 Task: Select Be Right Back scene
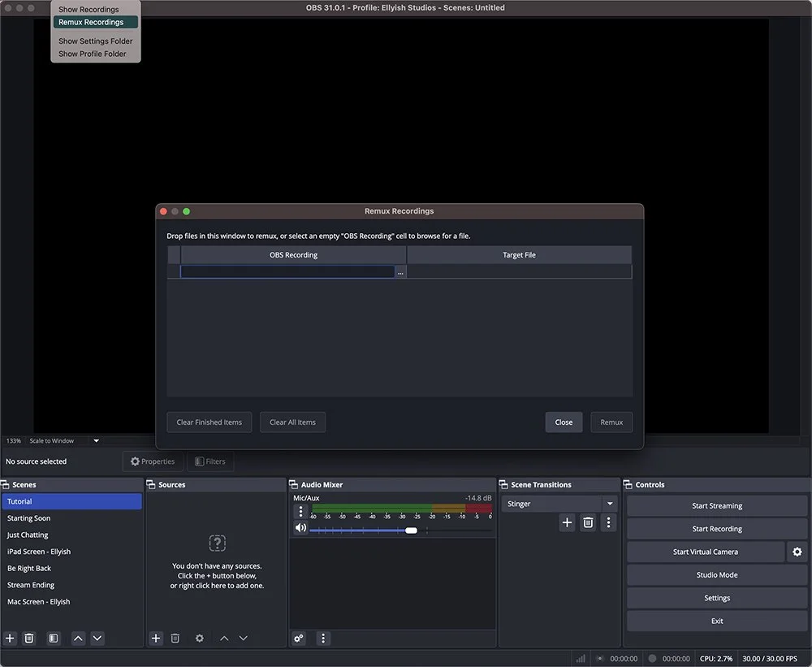tap(72, 568)
